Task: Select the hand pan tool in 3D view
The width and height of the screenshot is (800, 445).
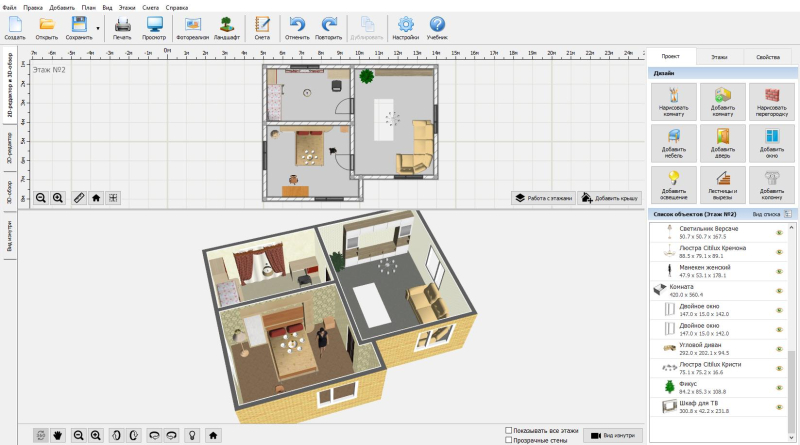Action: pyautogui.click(x=58, y=435)
